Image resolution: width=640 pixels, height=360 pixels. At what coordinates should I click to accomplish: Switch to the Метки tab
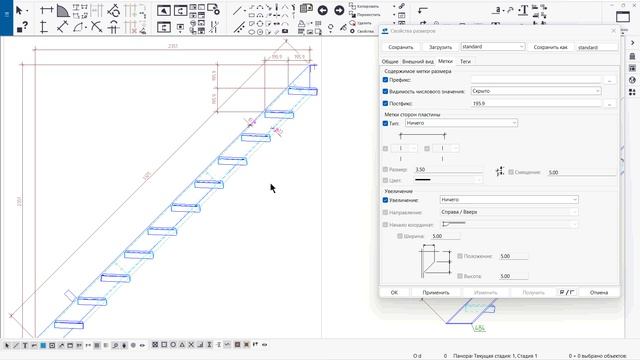click(x=445, y=61)
